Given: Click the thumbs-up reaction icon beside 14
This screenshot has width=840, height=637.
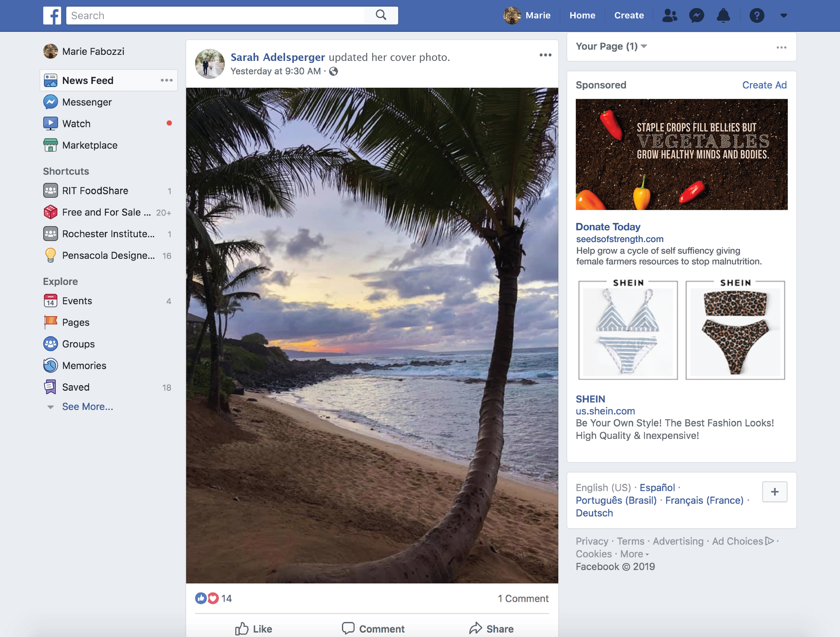Looking at the screenshot, I should [201, 598].
